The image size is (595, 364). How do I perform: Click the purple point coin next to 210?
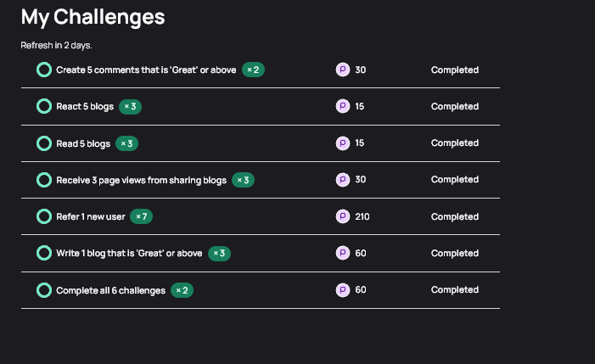343,216
